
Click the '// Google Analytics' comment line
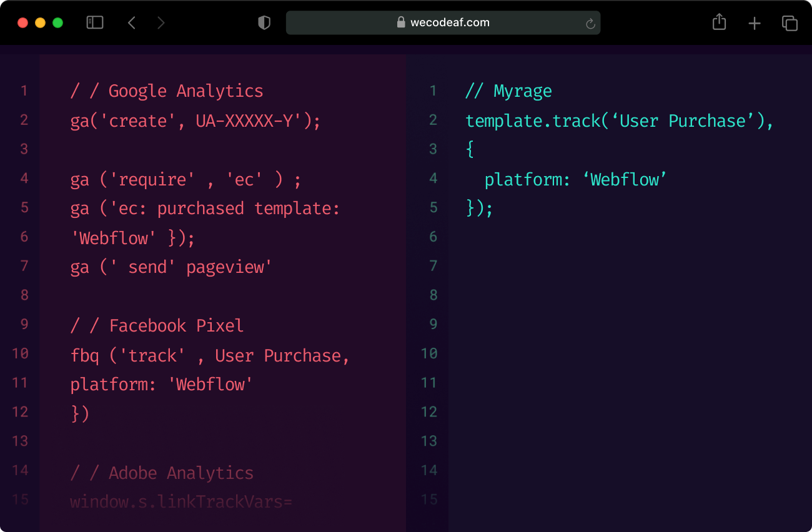tap(167, 91)
